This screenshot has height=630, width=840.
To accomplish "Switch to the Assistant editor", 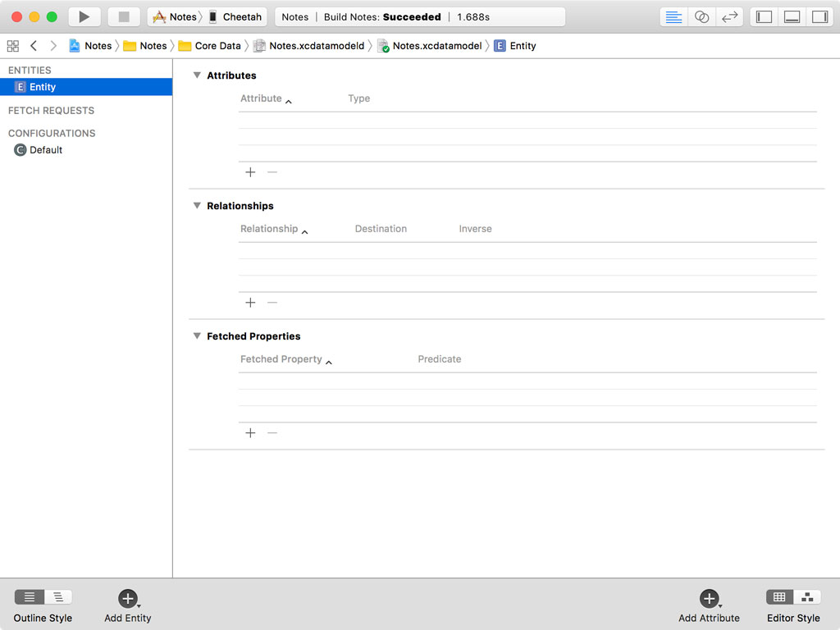I will (x=701, y=16).
